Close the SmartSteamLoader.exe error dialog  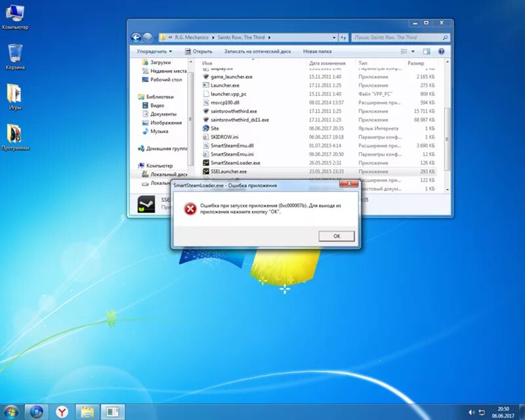[x=349, y=184]
